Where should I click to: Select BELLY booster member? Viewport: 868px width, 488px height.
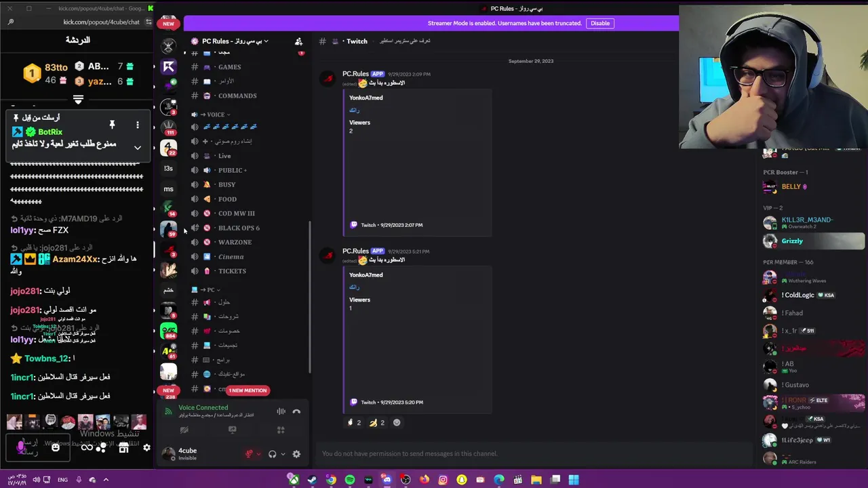[814, 187]
